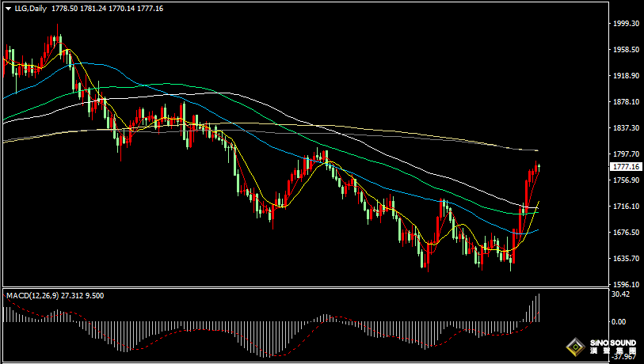This screenshot has width=644, height=364.
Task: Click the 1837.30 price scale label
Action: pos(626,128)
